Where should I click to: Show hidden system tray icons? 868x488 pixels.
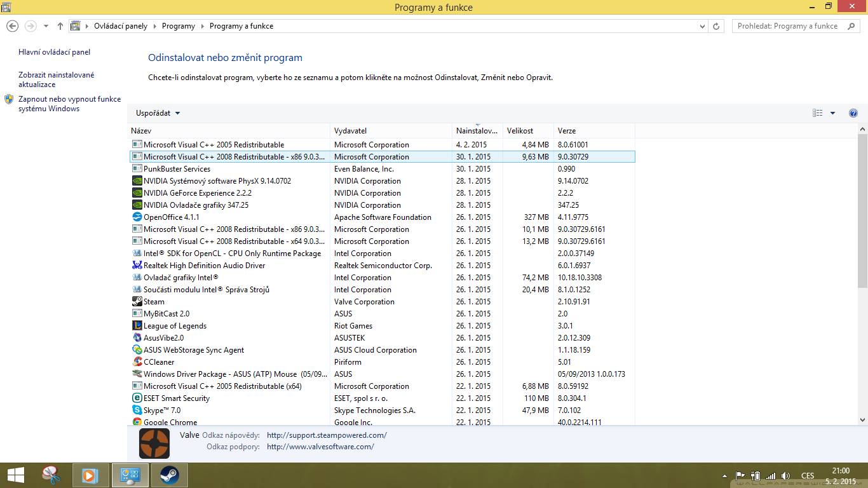point(725,475)
